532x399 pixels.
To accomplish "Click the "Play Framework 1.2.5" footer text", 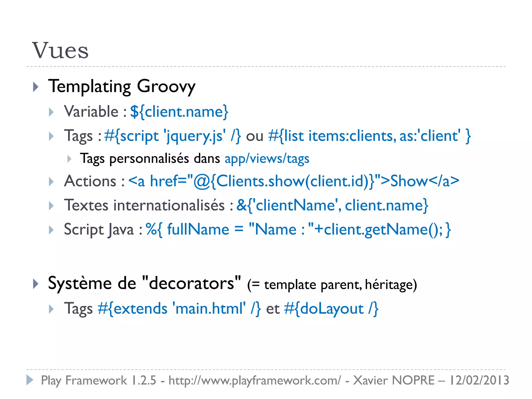I will click(99, 381).
